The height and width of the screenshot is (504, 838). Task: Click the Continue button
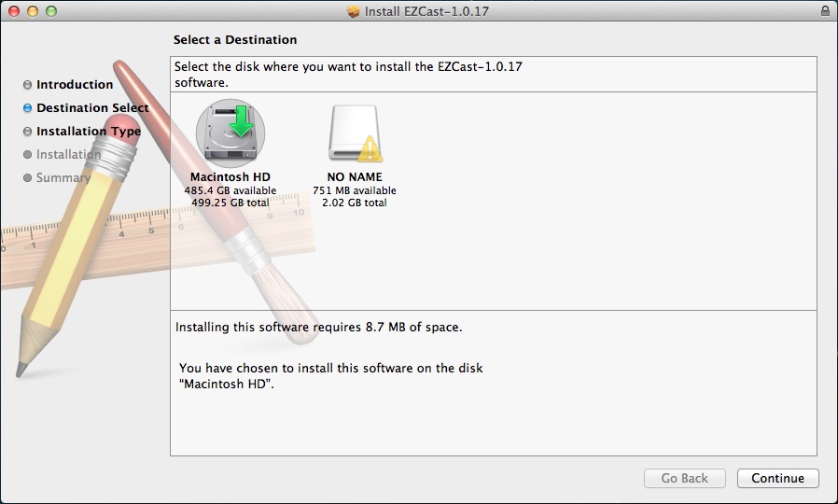[777, 478]
